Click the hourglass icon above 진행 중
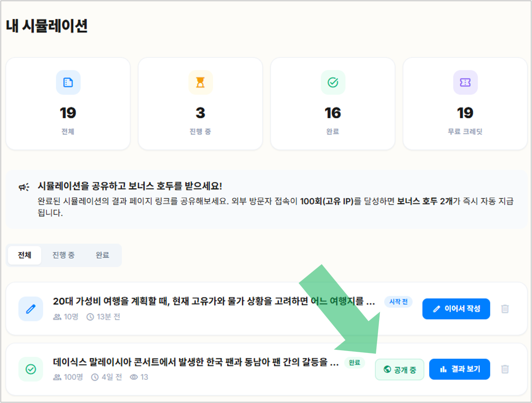 (x=201, y=82)
